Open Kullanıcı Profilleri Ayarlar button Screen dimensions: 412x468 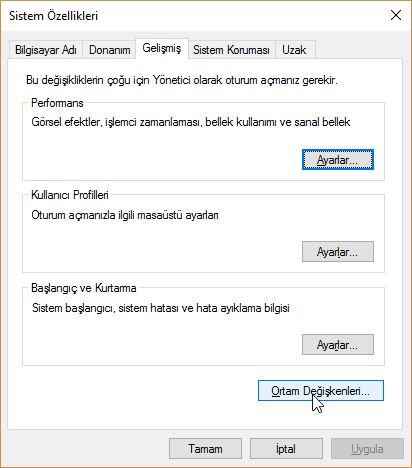tap(338, 252)
